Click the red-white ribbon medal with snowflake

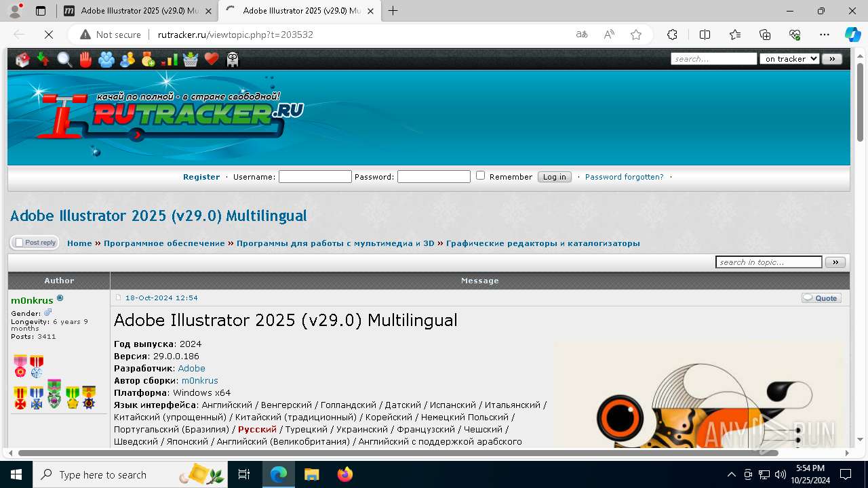(x=37, y=367)
